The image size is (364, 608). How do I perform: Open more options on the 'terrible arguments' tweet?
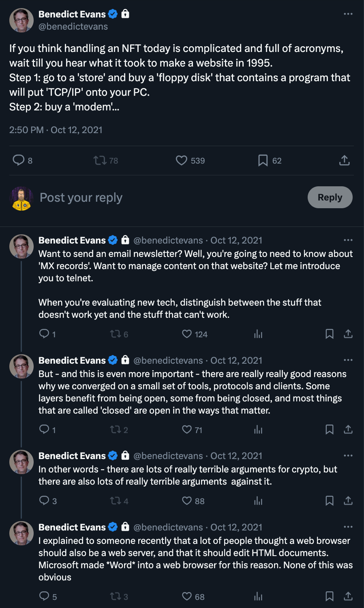tap(348, 455)
